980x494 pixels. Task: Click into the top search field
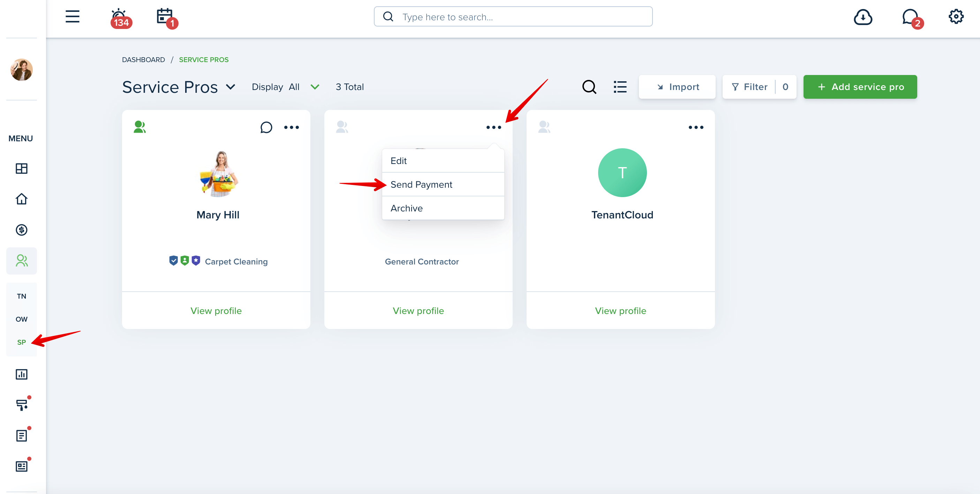coord(513,17)
